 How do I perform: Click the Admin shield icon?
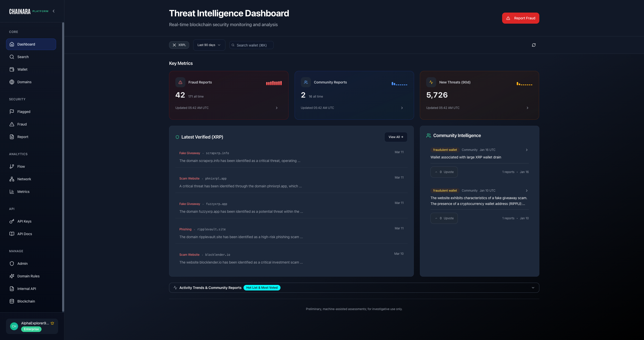click(12, 264)
